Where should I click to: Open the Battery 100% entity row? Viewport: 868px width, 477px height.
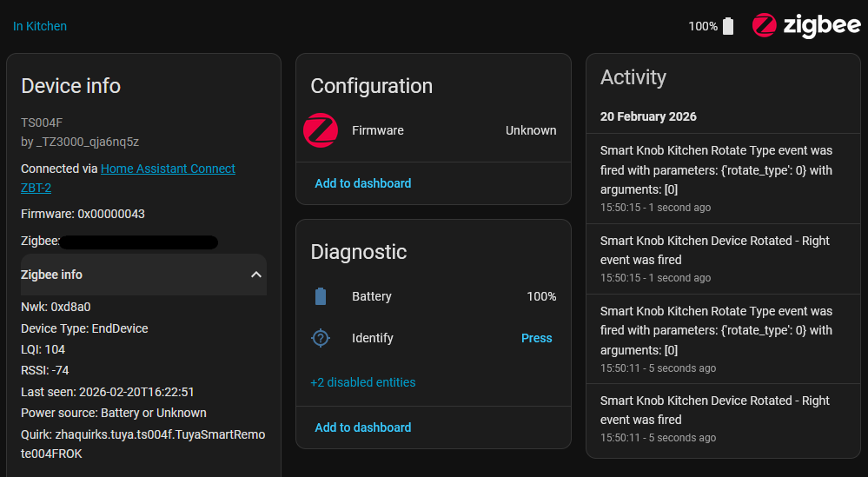click(x=433, y=297)
